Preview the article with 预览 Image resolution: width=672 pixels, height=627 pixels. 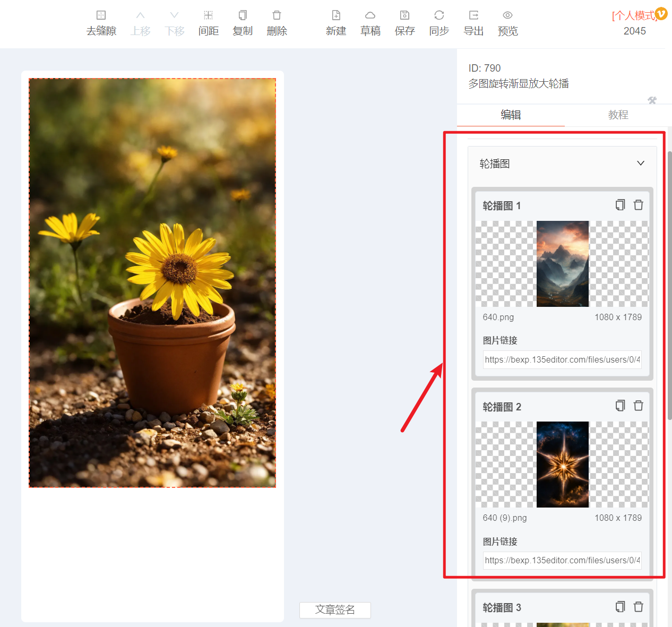click(x=507, y=23)
